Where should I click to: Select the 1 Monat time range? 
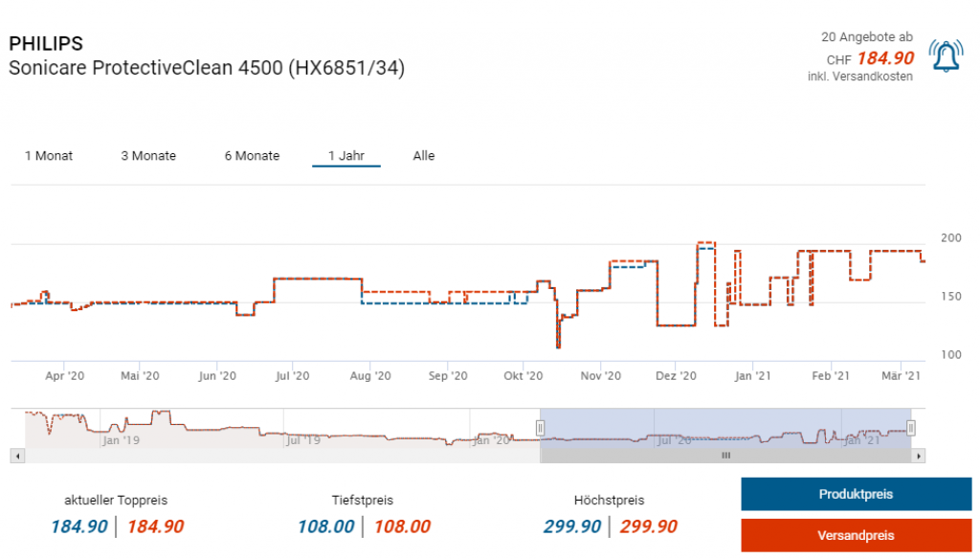pyautogui.click(x=49, y=156)
